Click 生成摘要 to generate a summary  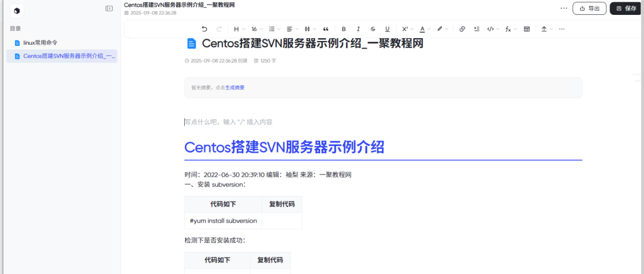[x=235, y=88]
